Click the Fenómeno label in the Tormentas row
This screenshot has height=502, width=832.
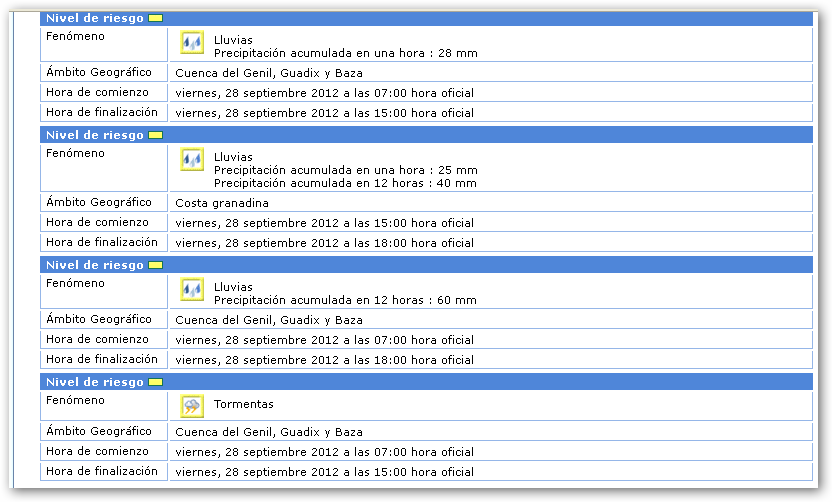(x=75, y=400)
